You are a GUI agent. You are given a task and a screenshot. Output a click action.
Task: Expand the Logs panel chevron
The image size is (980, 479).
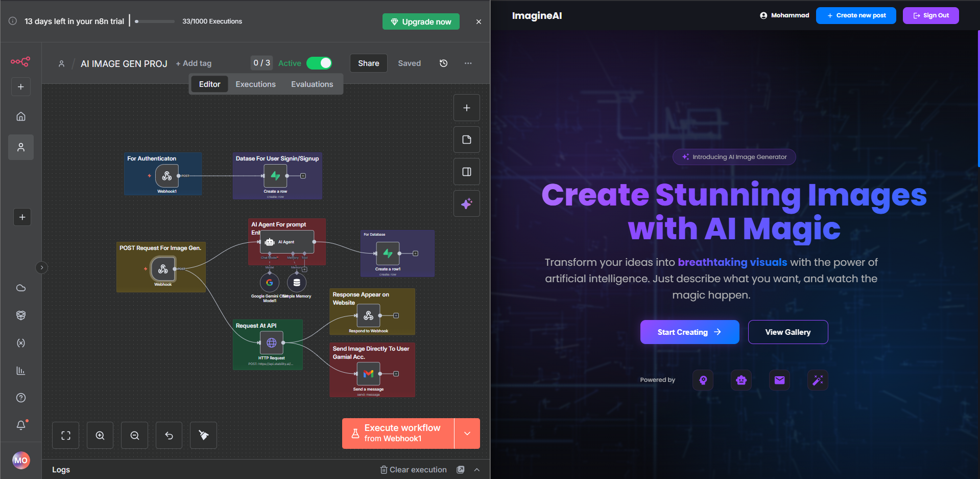pyautogui.click(x=476, y=470)
